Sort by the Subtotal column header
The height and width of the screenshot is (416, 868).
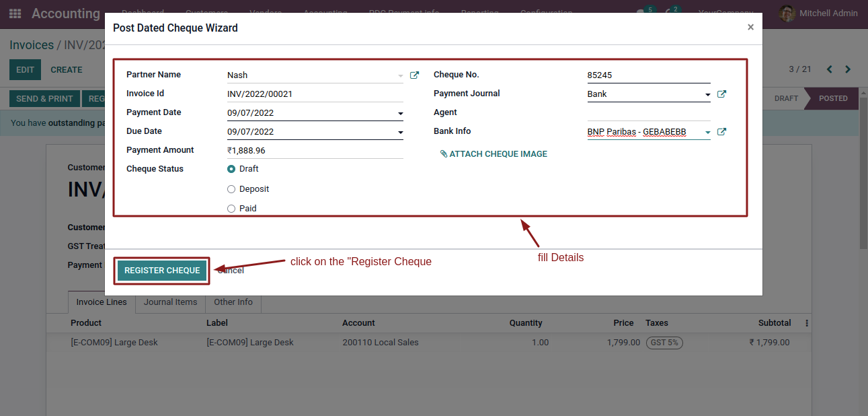click(x=775, y=323)
